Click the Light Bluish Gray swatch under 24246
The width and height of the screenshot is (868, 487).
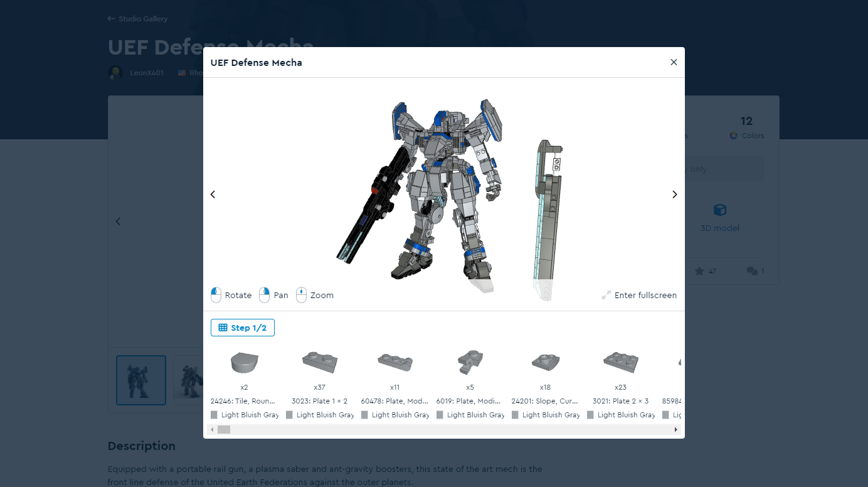214,415
